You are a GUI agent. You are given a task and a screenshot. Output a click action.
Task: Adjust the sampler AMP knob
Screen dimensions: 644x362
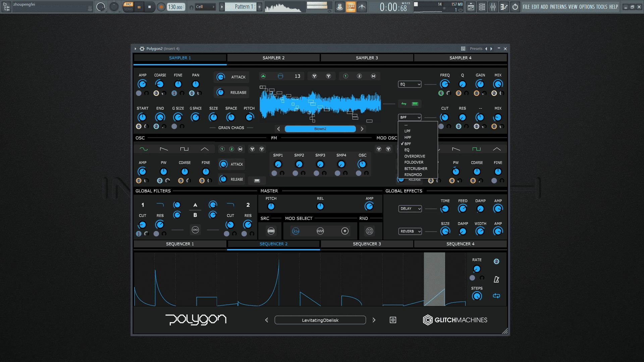click(142, 84)
